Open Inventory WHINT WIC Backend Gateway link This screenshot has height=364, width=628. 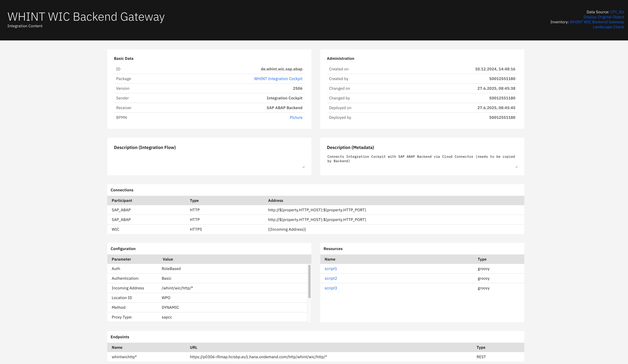tap(597, 22)
